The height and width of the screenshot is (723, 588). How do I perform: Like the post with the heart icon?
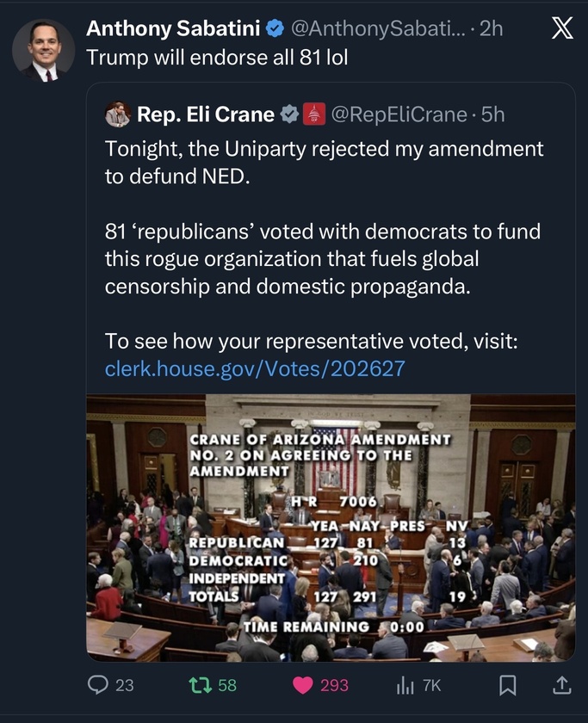pyautogui.click(x=304, y=684)
